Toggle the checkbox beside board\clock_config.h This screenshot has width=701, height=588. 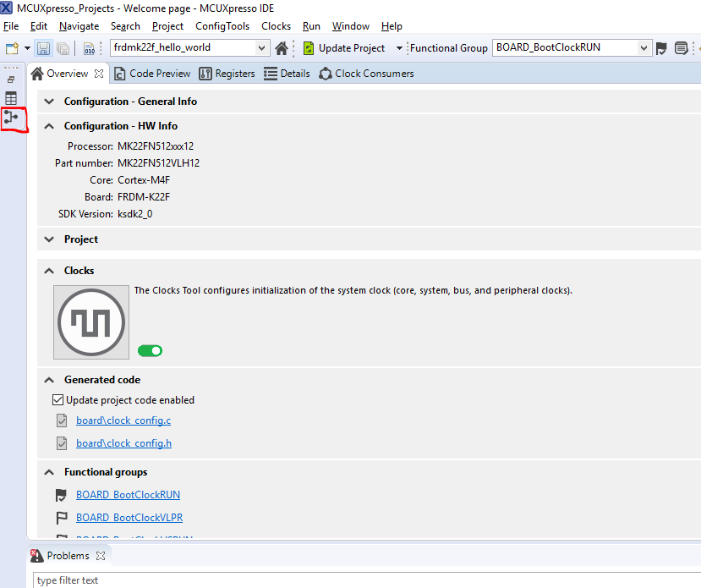pos(62,443)
